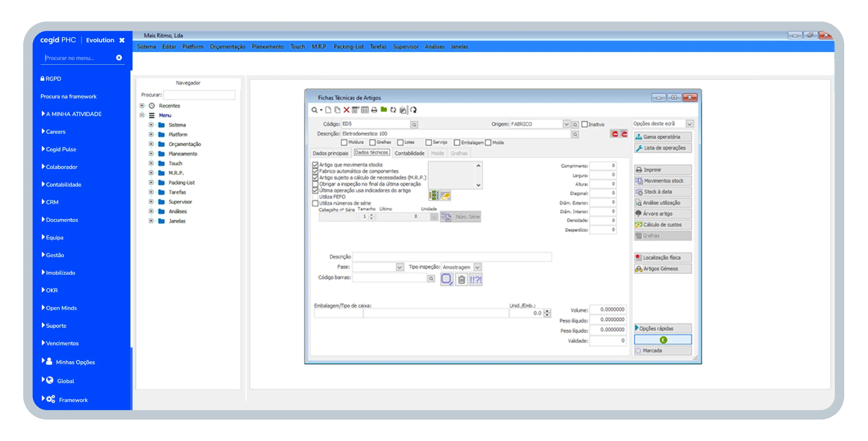Click the new blank record icon in the toolbar
The image size is (868, 441).
(x=328, y=110)
